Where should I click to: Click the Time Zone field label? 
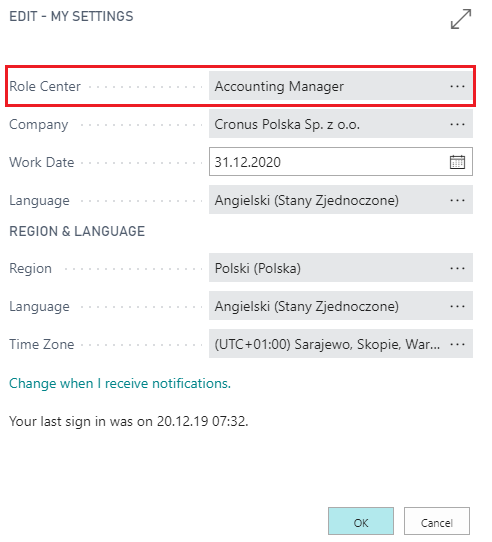pos(41,344)
